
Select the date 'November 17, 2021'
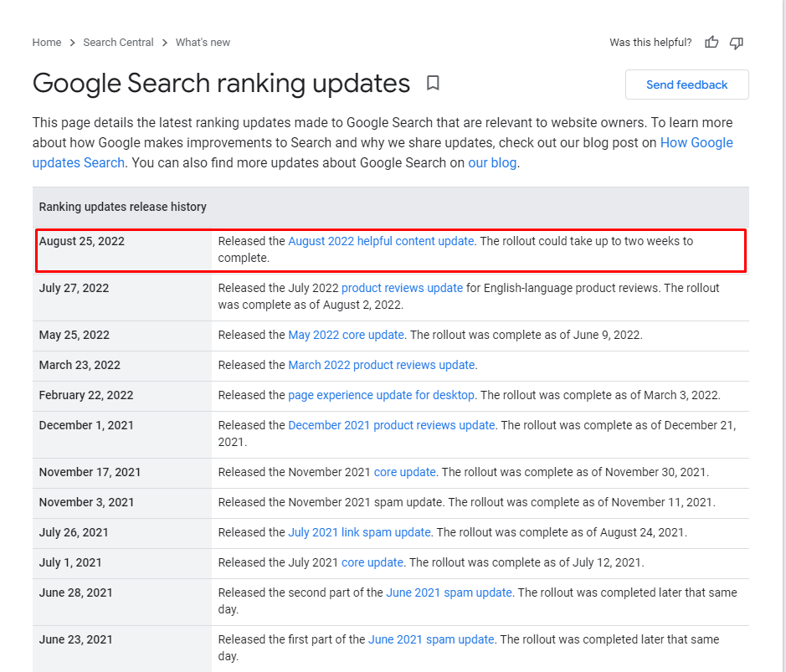coord(90,472)
